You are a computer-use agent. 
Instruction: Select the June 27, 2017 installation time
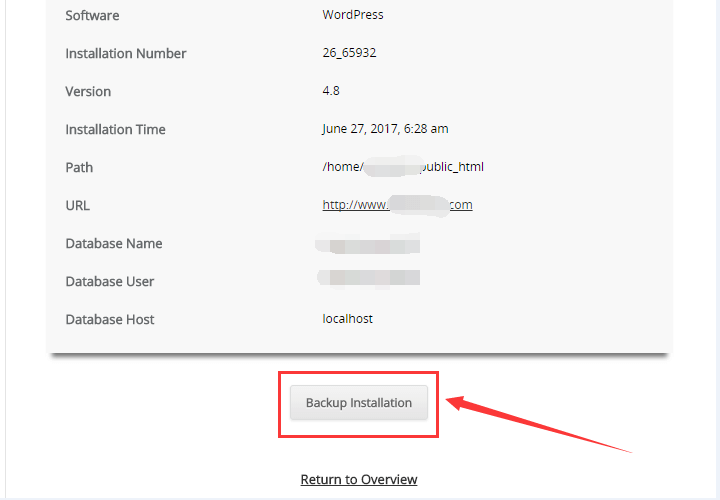click(x=385, y=129)
